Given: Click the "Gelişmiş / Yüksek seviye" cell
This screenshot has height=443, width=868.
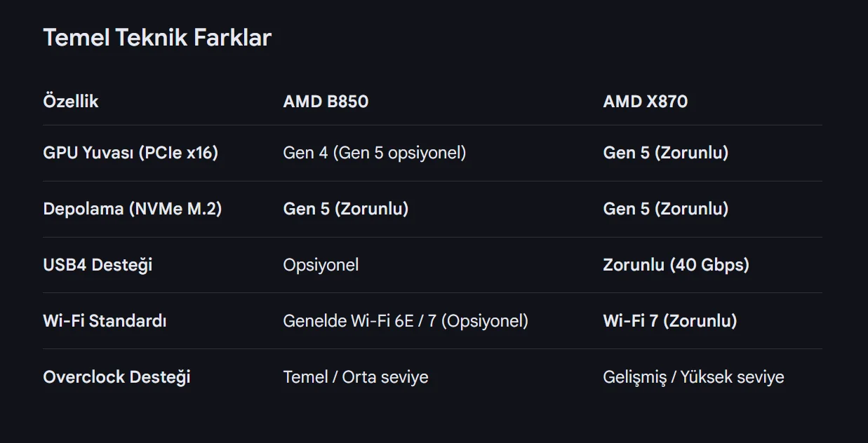Looking at the screenshot, I should (x=693, y=377).
